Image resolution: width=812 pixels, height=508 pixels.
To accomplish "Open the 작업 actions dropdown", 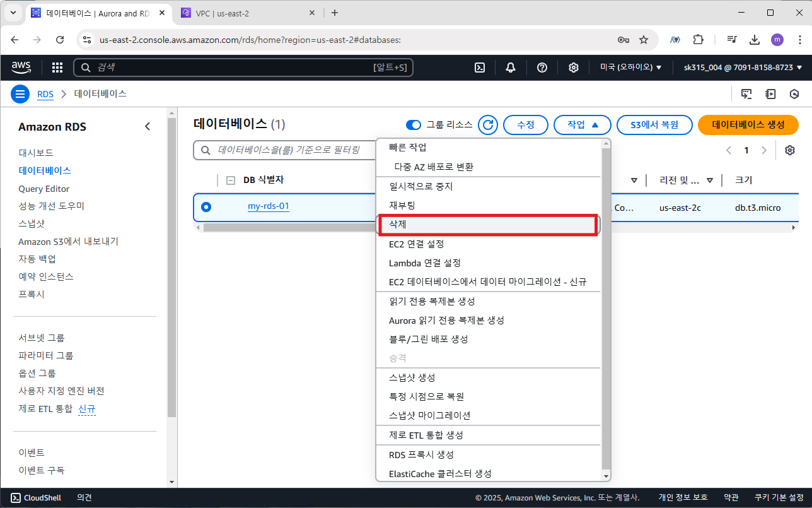I will click(582, 125).
